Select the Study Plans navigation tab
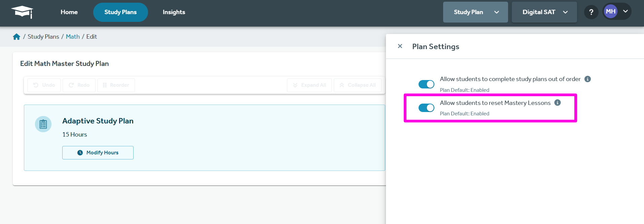Viewport: 644px width, 224px height. point(120,12)
